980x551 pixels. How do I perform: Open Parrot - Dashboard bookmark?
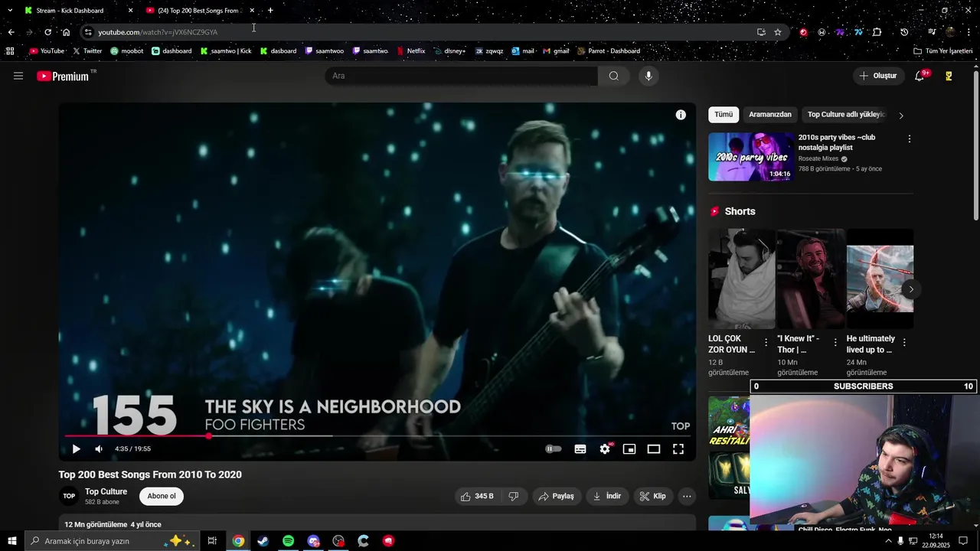coord(609,51)
